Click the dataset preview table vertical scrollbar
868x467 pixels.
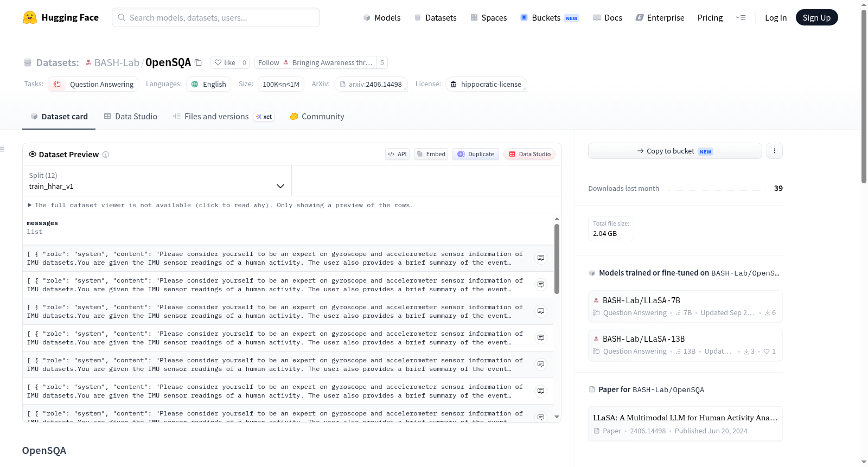(557, 259)
